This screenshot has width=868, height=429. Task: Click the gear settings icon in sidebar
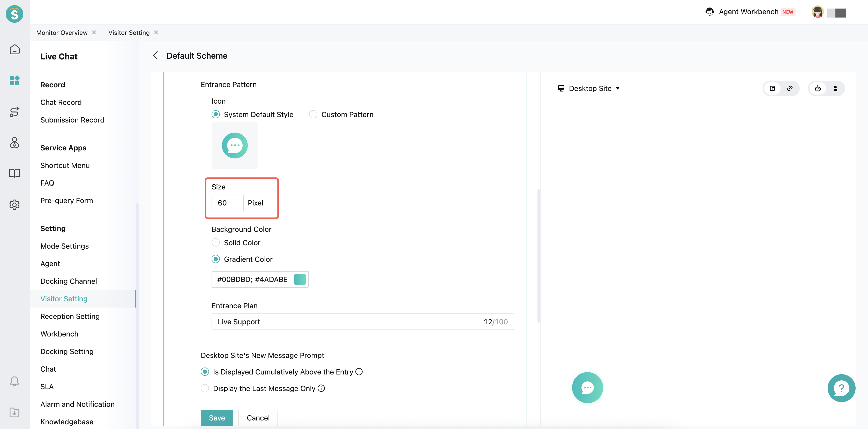click(14, 204)
